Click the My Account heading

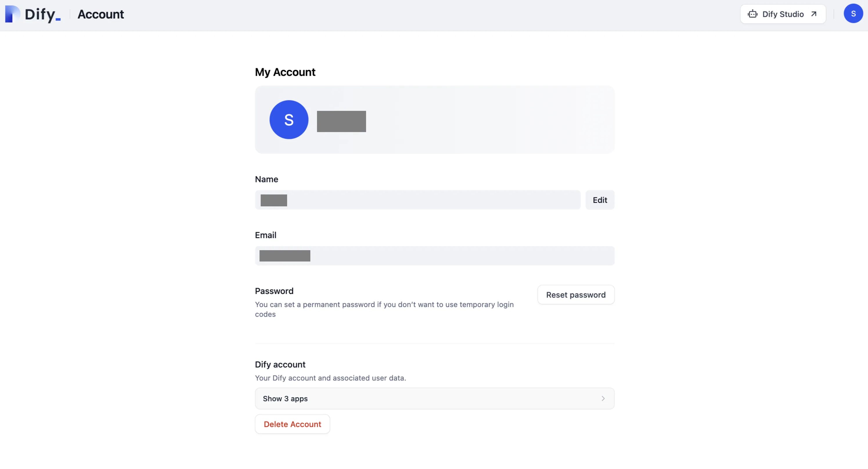click(x=285, y=72)
